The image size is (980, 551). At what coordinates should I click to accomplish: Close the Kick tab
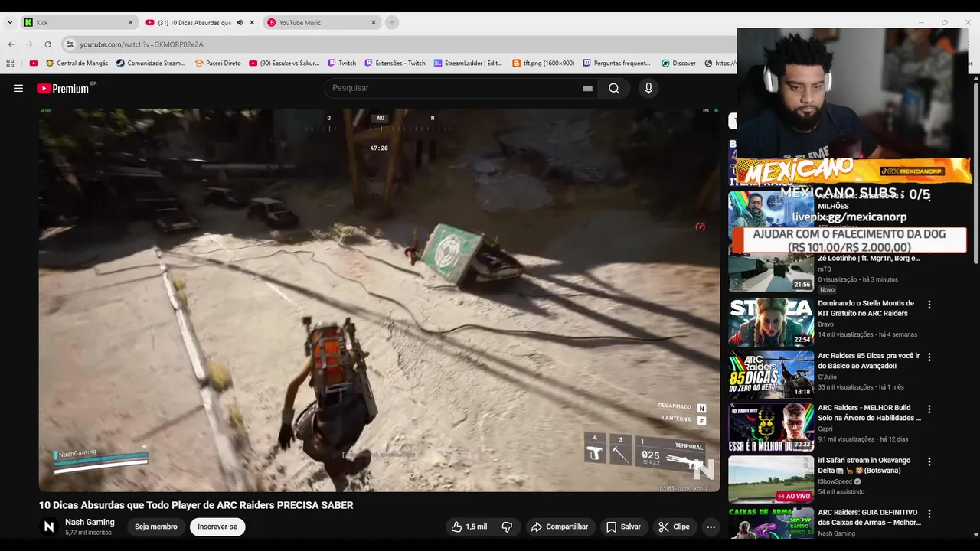[130, 22]
